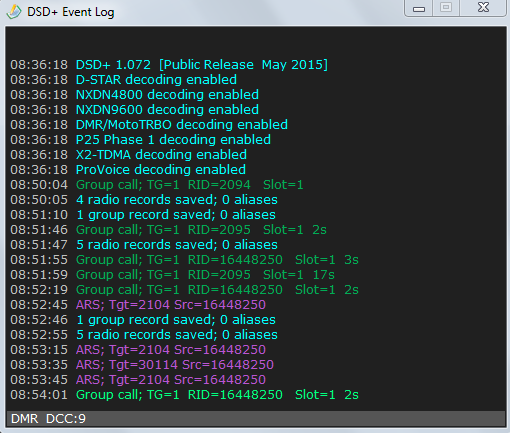
Task: Minimize the DSD+ Event Log window
Action: click(419, 8)
